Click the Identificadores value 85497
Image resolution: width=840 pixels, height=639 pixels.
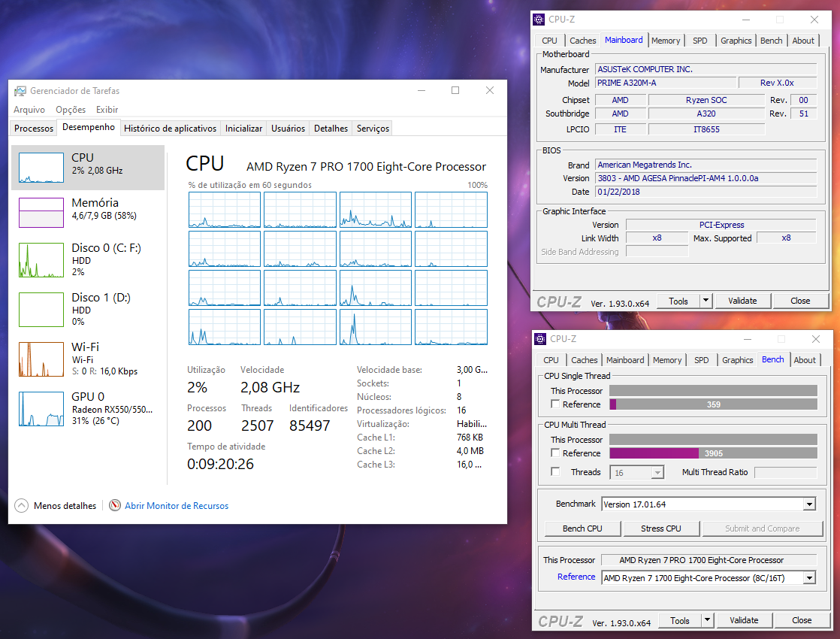(310, 425)
